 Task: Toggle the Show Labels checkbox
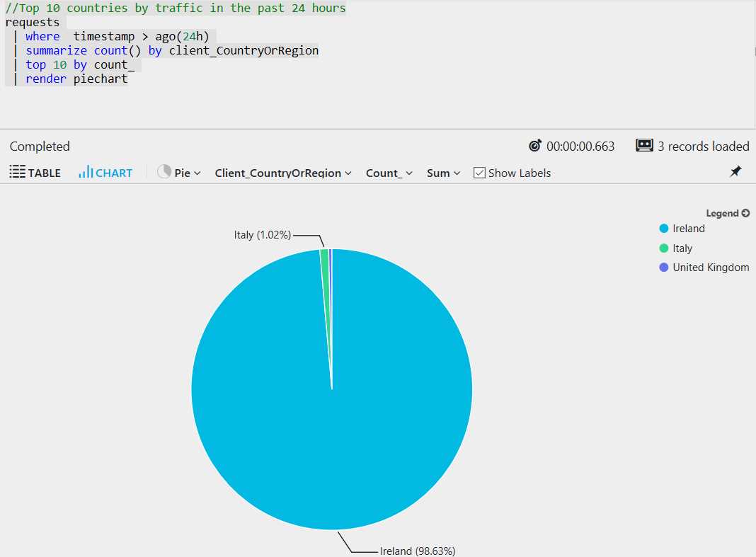pos(479,172)
